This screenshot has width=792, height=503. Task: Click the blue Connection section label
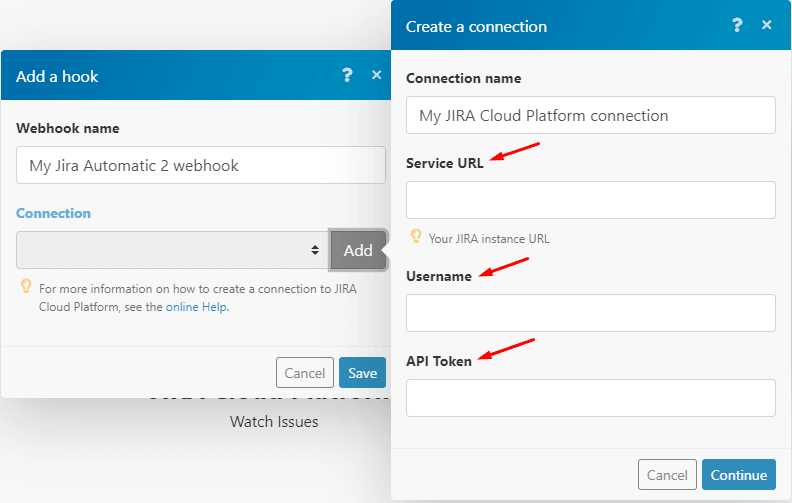[53, 213]
